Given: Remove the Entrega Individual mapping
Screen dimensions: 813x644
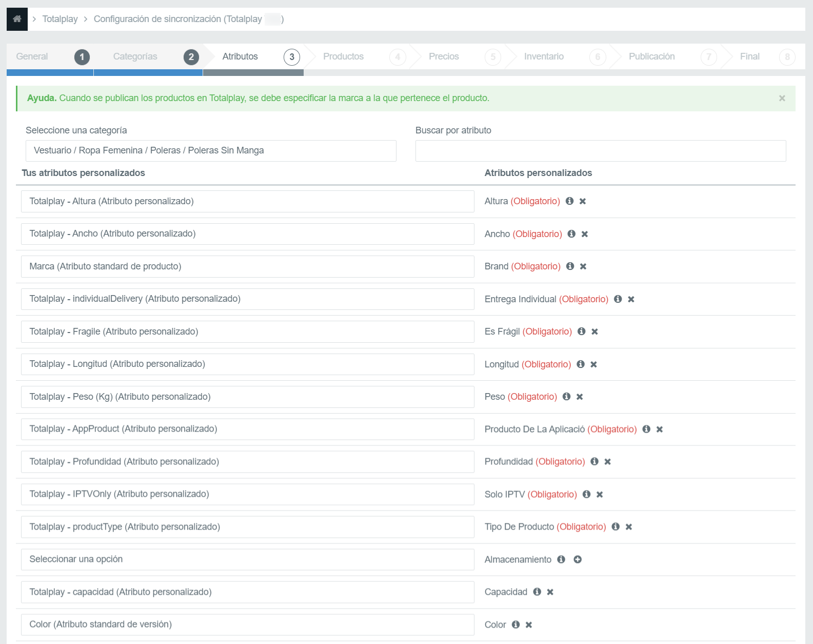Looking at the screenshot, I should click(x=631, y=299).
